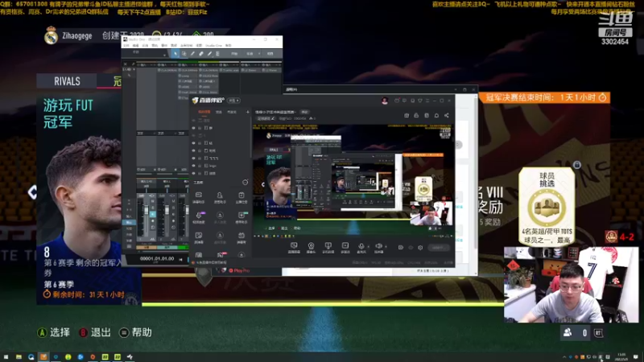Select the first orange scene tab in 直播伴侣
Viewport: 644px width, 362px height.
204,112
